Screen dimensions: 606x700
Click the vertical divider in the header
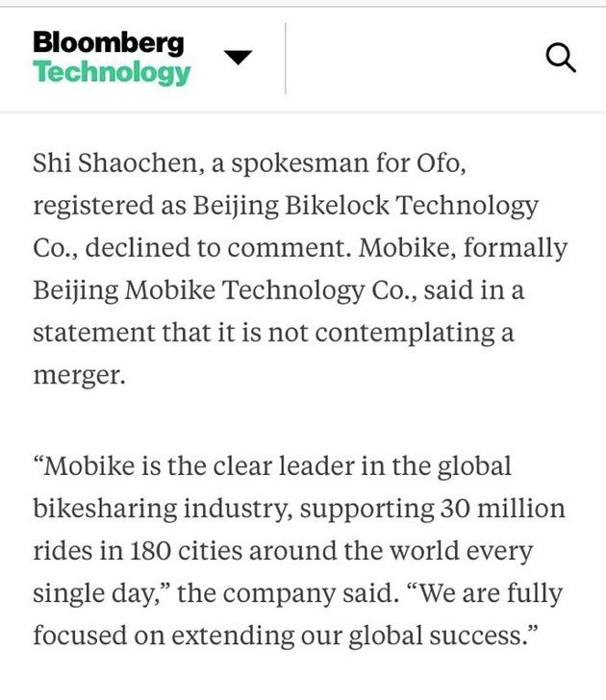click(285, 59)
